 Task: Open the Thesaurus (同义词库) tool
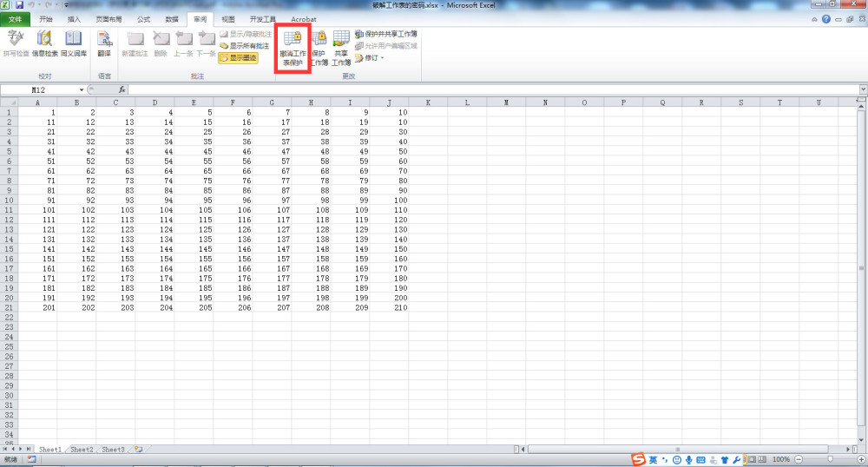coord(74,39)
